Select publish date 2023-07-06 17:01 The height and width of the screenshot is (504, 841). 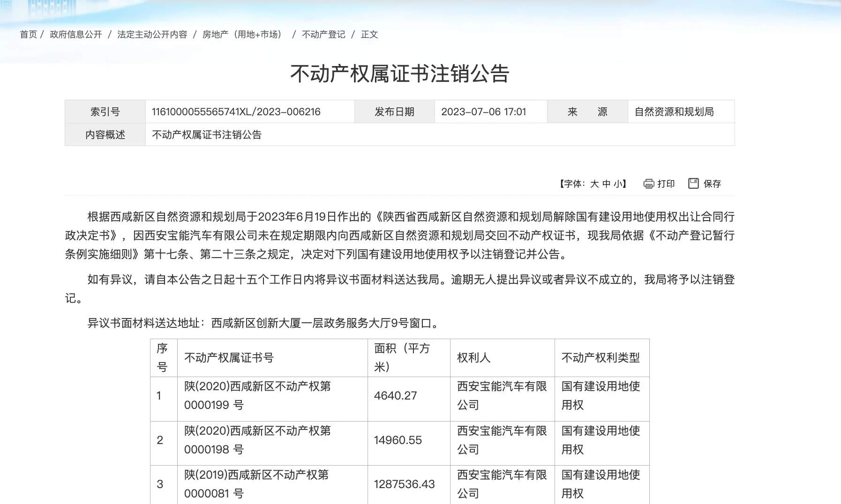(484, 112)
